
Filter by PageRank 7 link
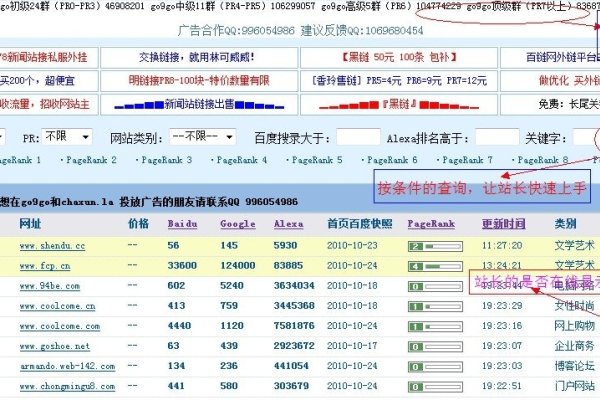[x=468, y=160]
